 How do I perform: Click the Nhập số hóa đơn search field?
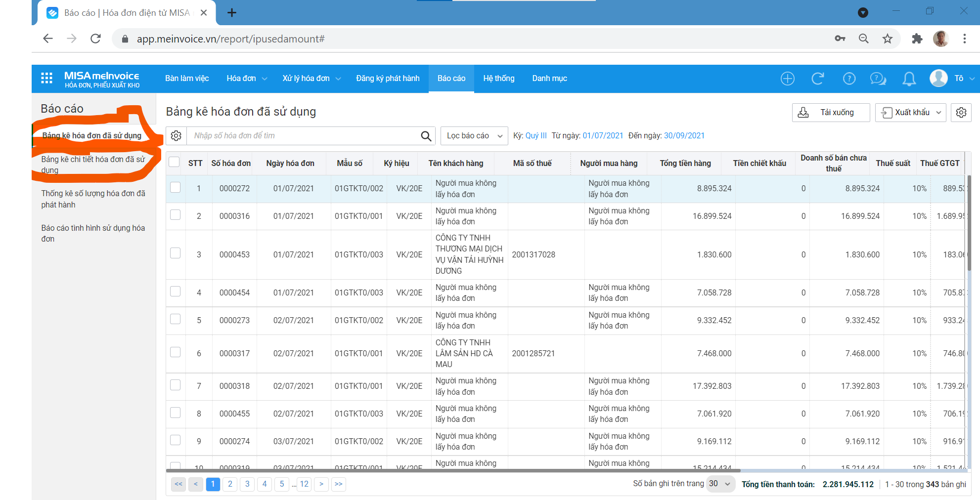coord(303,136)
